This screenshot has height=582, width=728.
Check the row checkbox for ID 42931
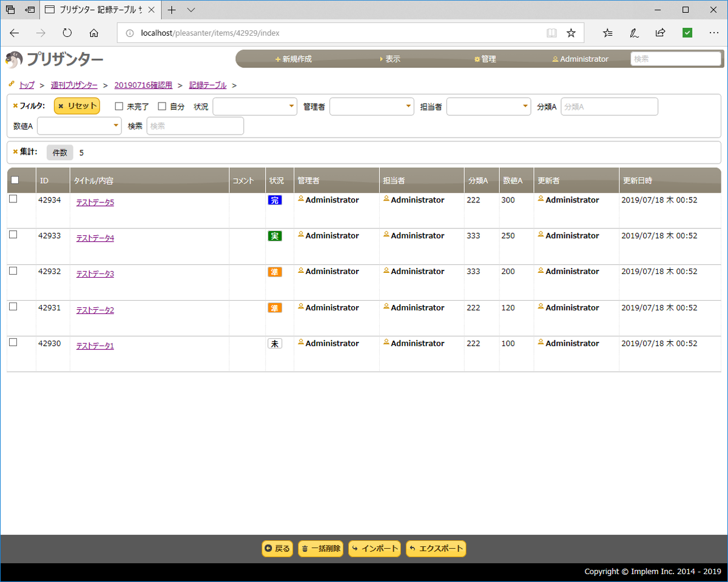click(13, 307)
